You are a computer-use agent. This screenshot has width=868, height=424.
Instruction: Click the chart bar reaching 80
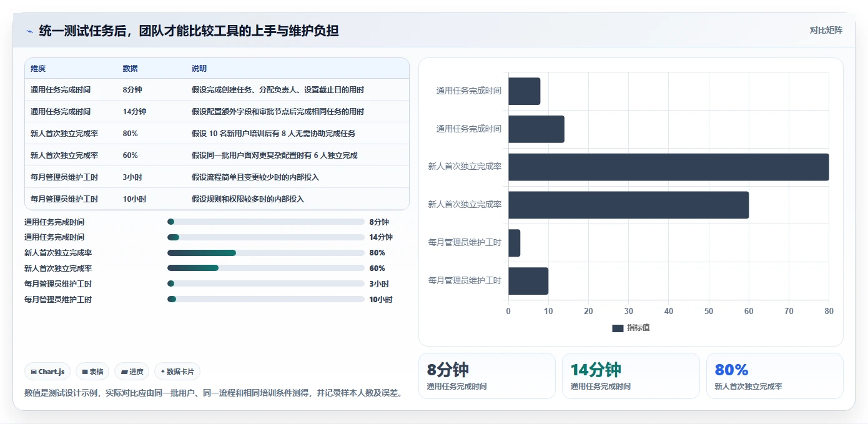coord(669,167)
